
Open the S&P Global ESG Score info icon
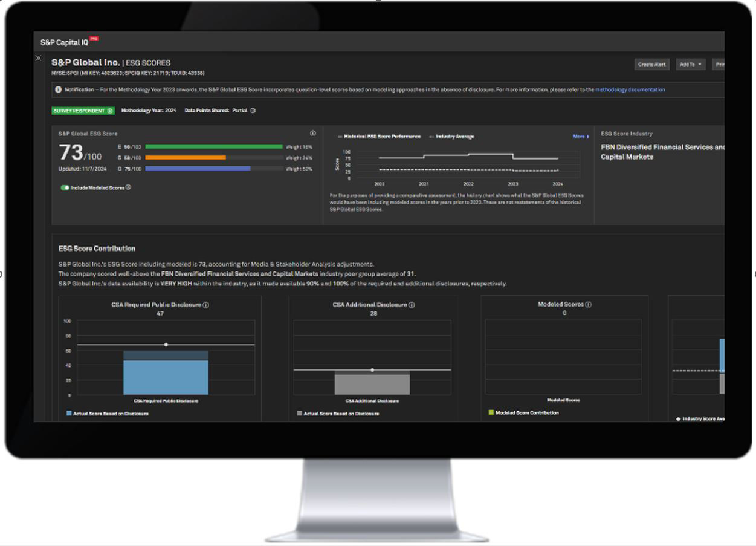(x=313, y=133)
